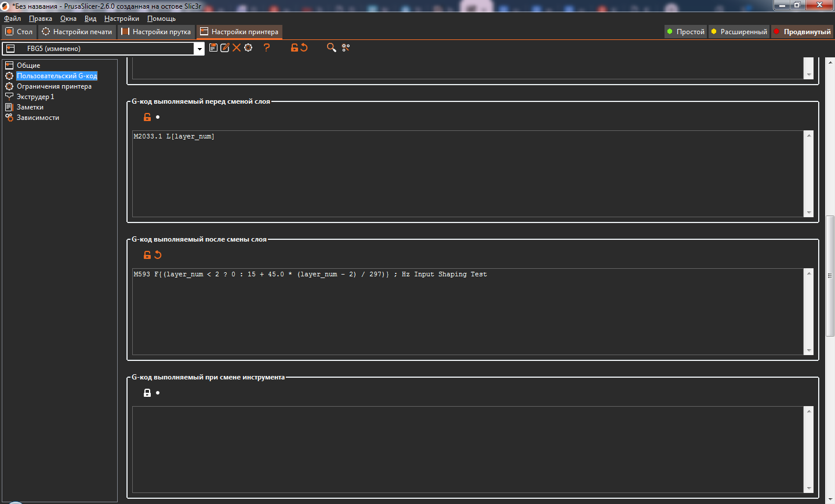Viewport: 835px width, 504px height.
Task: Click the orange question mark help icon
Action: point(267,48)
